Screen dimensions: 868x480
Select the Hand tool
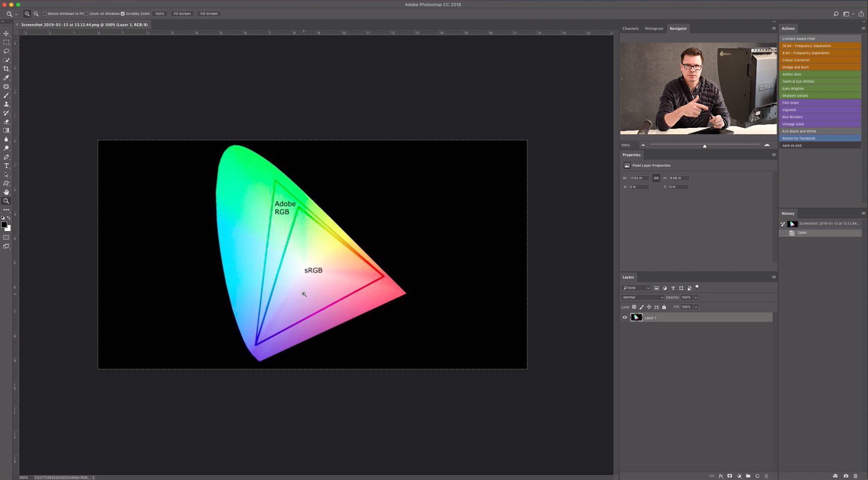click(x=6, y=192)
